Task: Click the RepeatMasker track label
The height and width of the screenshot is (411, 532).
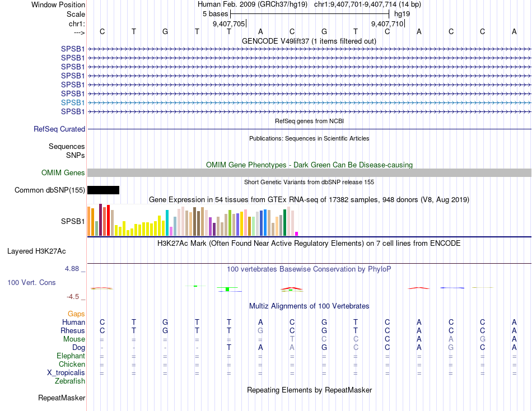Action: tap(62, 398)
